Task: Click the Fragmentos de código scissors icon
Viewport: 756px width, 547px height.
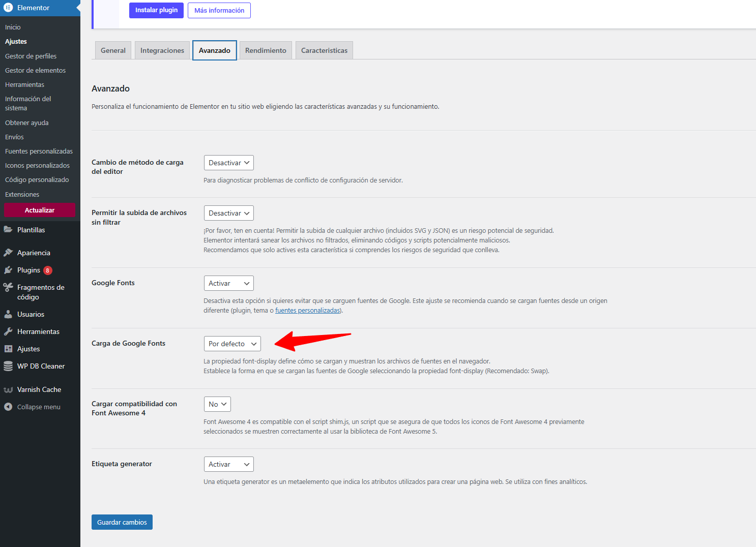Action: coord(8,287)
